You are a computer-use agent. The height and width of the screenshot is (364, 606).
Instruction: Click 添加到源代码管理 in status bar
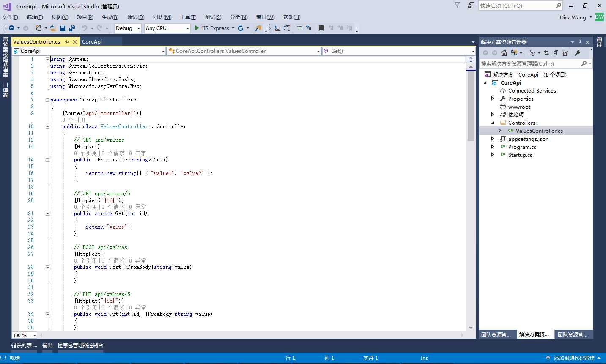[x=573, y=358]
